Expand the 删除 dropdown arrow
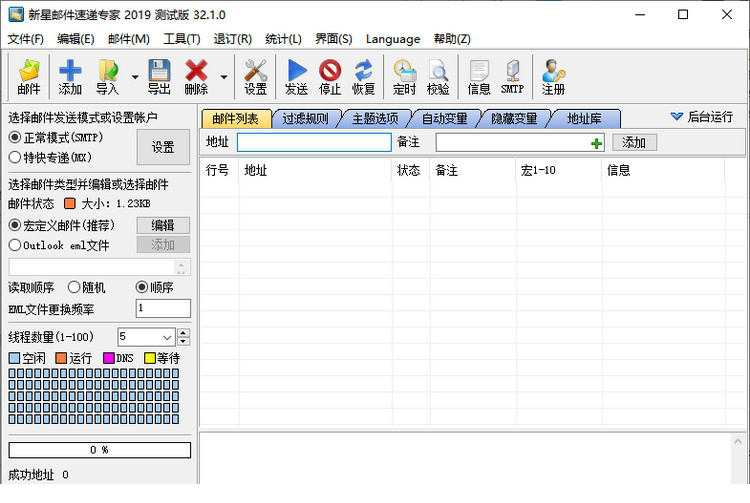750x503 pixels. click(x=224, y=77)
